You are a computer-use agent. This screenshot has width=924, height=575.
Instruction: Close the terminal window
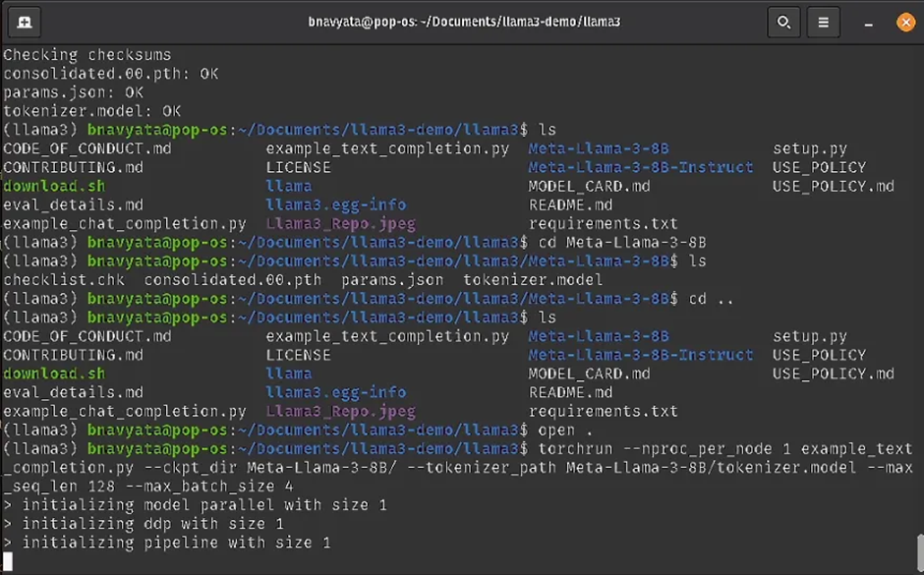point(906,21)
